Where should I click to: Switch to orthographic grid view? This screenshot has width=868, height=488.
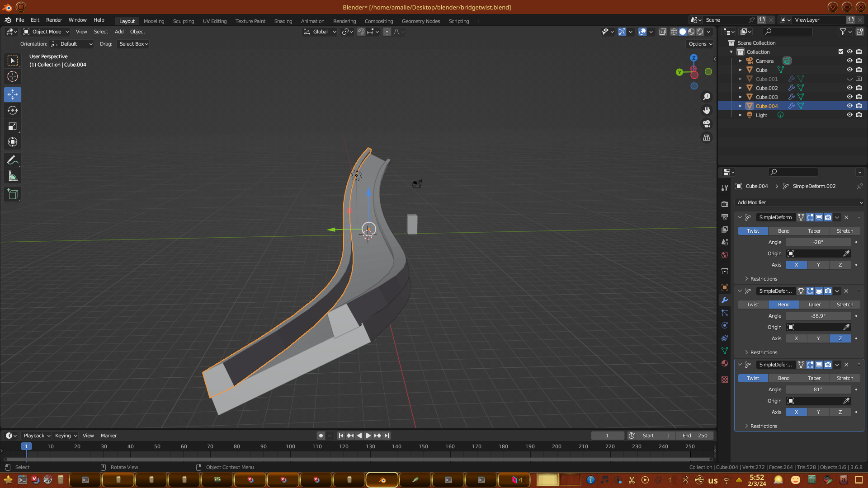pyautogui.click(x=707, y=138)
